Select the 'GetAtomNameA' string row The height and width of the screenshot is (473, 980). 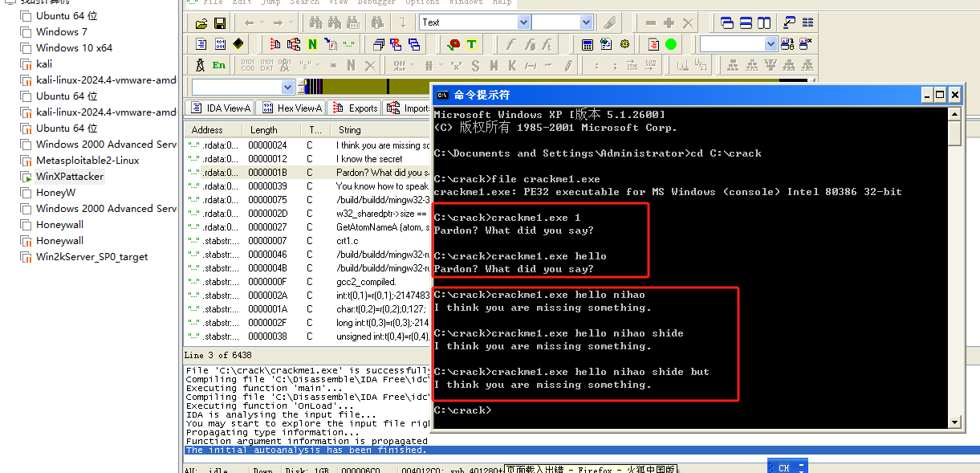307,227
